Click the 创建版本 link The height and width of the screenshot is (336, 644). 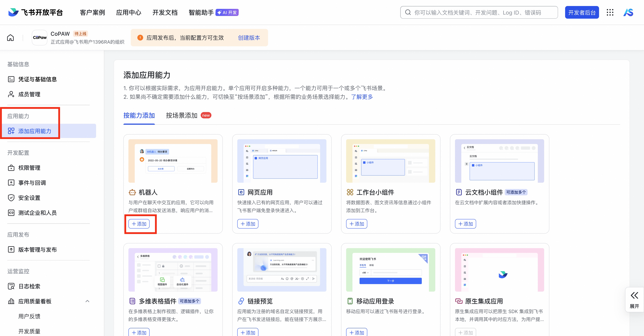click(x=249, y=38)
